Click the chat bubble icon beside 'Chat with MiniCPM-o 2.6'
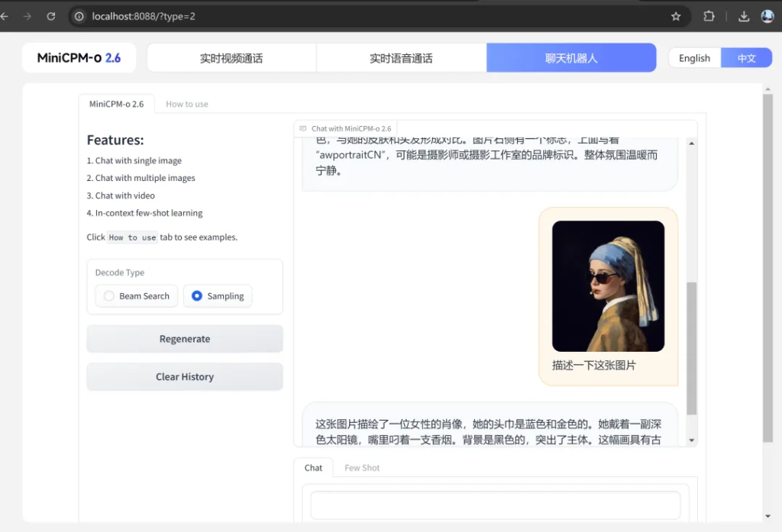The width and height of the screenshot is (782, 532). click(x=302, y=129)
